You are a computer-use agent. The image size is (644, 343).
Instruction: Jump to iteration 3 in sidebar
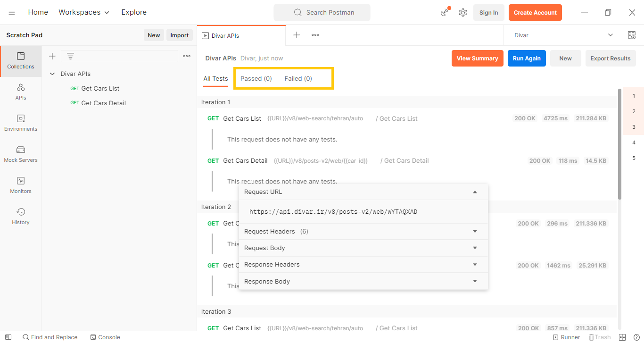point(634,127)
